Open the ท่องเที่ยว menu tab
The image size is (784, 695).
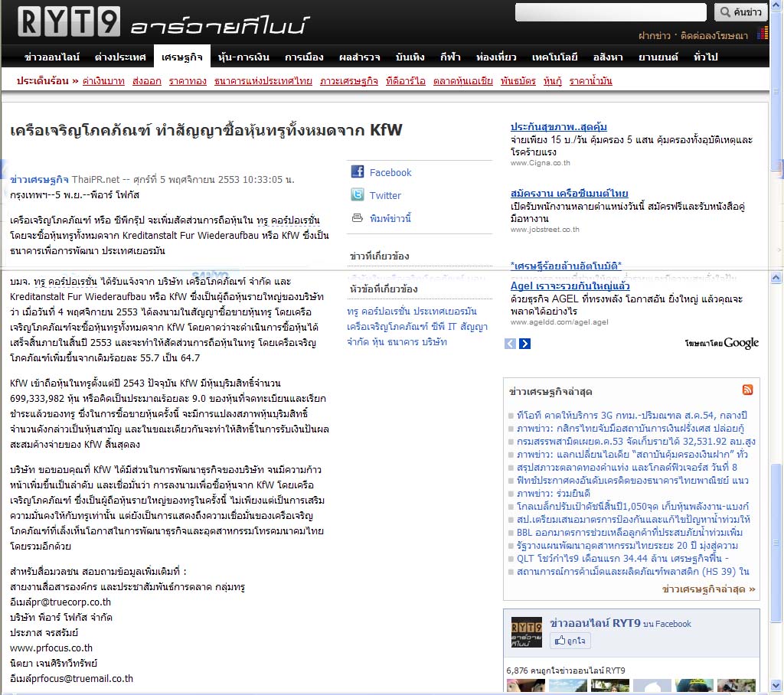(x=496, y=57)
